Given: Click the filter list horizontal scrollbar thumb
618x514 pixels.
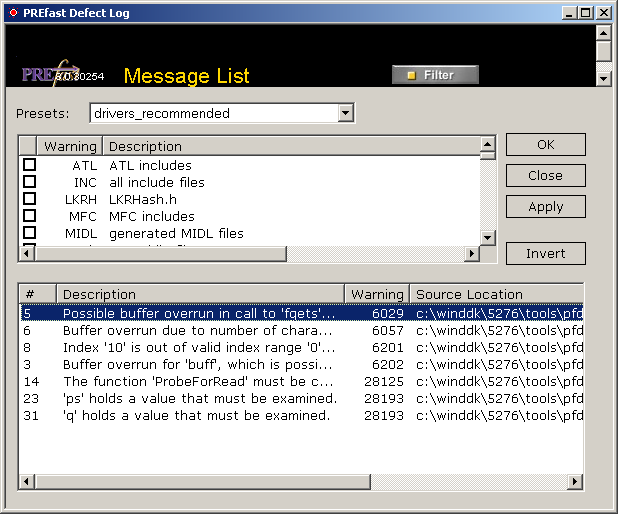Looking at the screenshot, I should 160,253.
